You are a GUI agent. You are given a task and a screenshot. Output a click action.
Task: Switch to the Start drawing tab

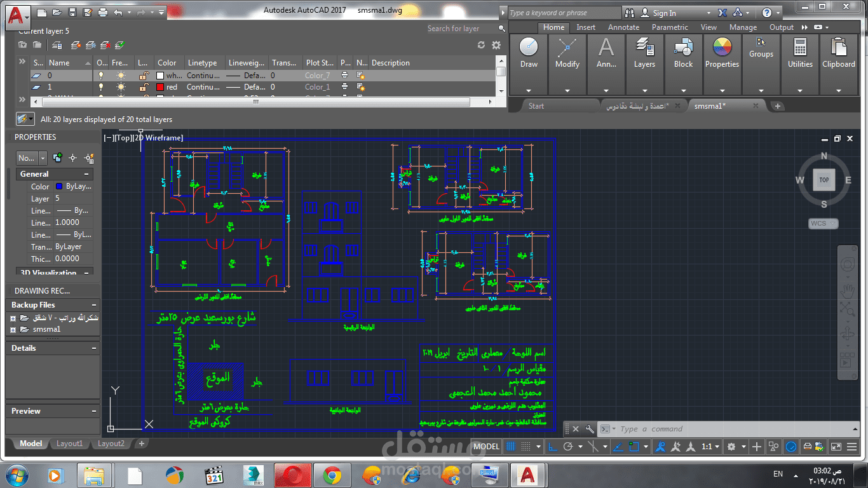pyautogui.click(x=536, y=106)
